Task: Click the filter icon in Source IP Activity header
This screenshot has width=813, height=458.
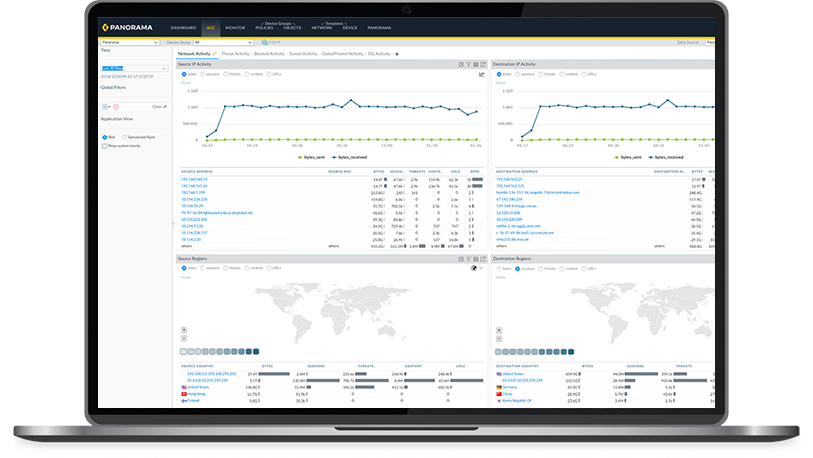Action: [x=467, y=64]
